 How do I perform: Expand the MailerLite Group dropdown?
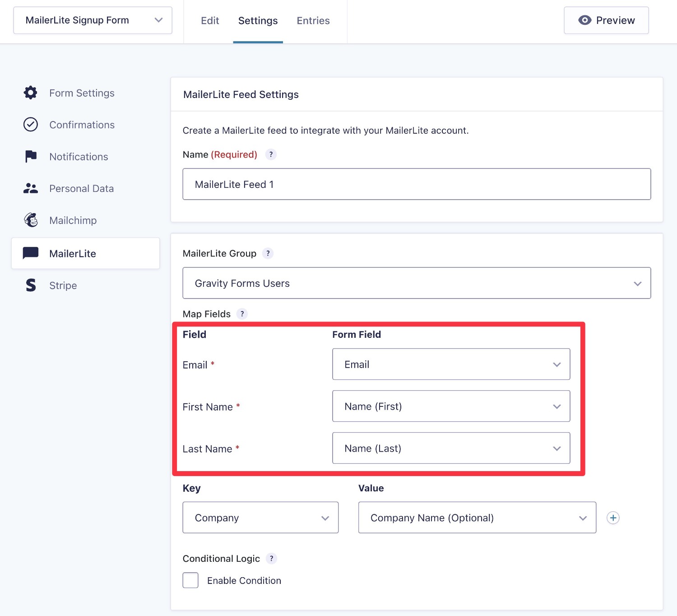tap(417, 283)
